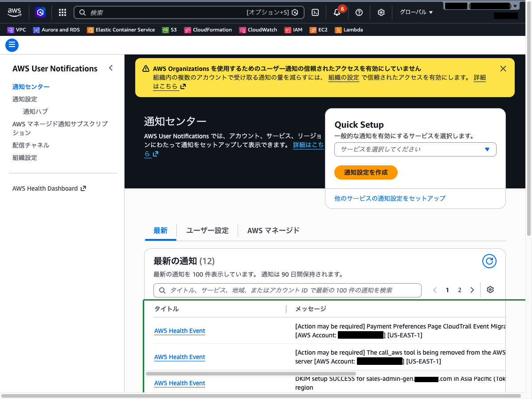This screenshot has width=532, height=399.
Task: Dismiss the yellow warning banner
Action: pos(503,69)
